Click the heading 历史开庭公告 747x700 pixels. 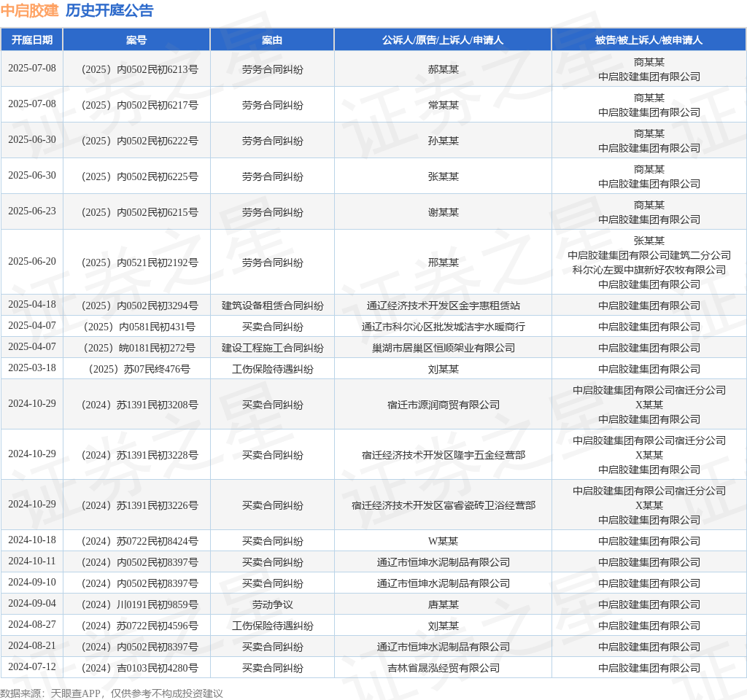(109, 10)
